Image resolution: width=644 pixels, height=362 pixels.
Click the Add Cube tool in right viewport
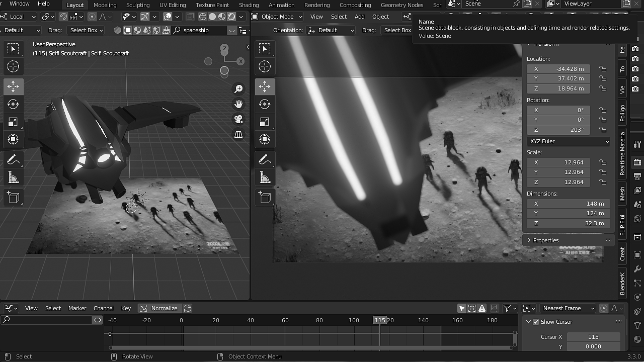click(x=265, y=198)
